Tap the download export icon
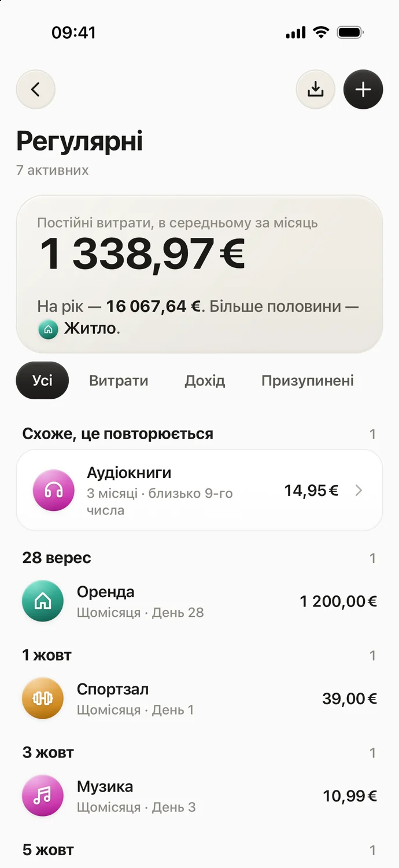The width and height of the screenshot is (399, 868). point(315,90)
